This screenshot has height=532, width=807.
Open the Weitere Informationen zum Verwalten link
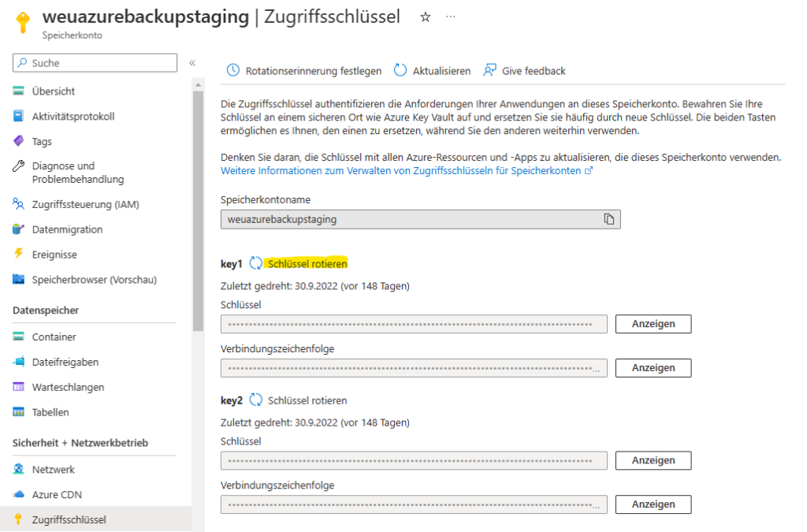tap(407, 171)
